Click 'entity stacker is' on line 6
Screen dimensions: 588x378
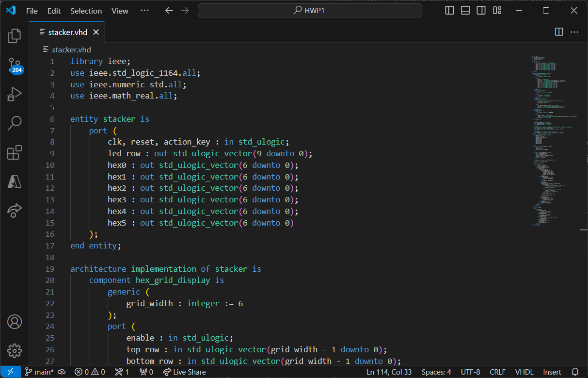[110, 119]
